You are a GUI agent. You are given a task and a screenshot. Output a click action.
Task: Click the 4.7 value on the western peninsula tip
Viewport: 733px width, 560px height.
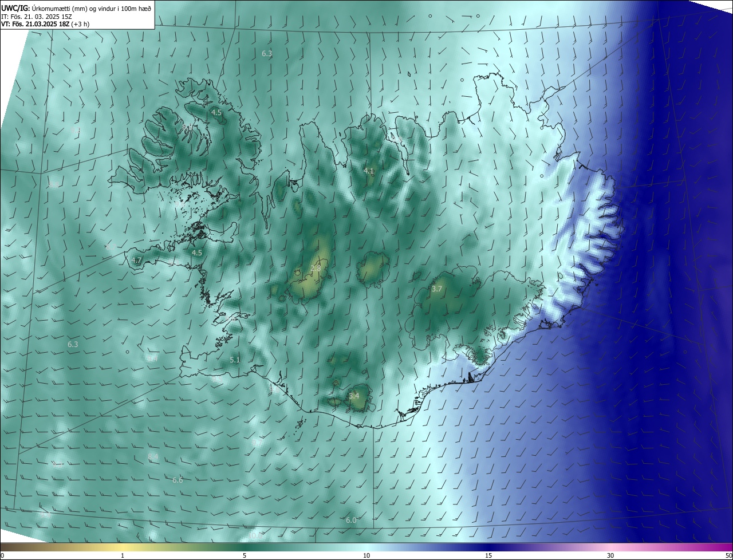pos(136,260)
